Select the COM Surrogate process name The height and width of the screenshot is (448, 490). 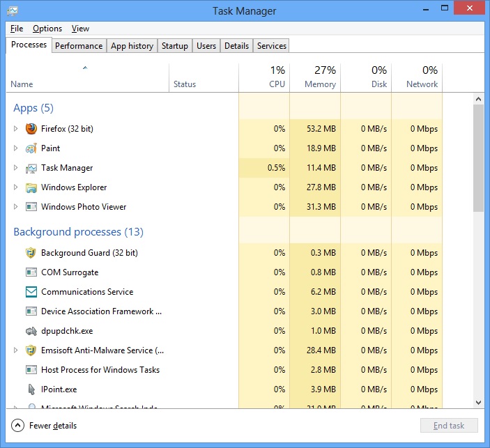coord(70,272)
